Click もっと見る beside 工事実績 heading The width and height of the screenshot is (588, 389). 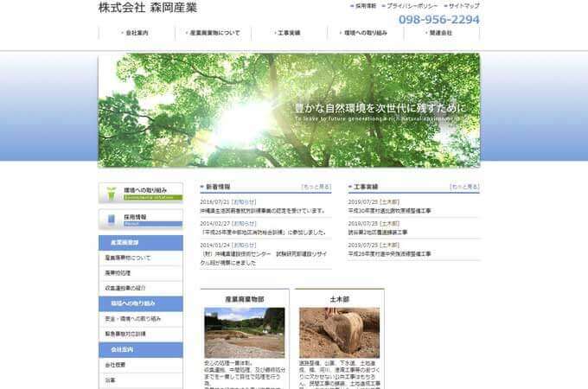(x=464, y=187)
